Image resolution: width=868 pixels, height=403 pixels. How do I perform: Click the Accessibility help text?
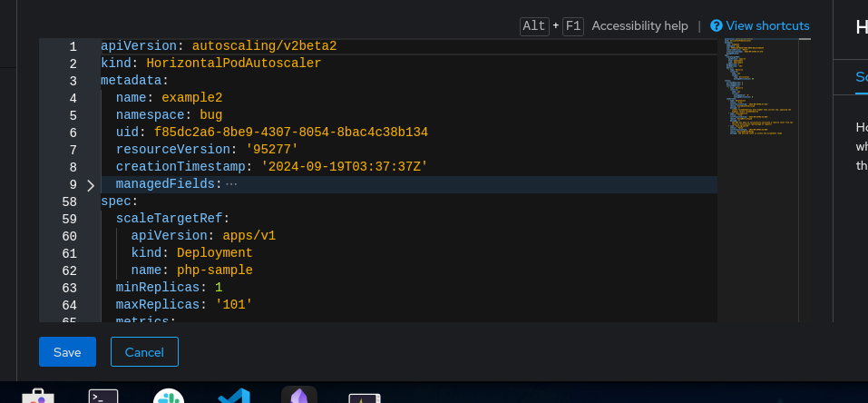(x=639, y=26)
